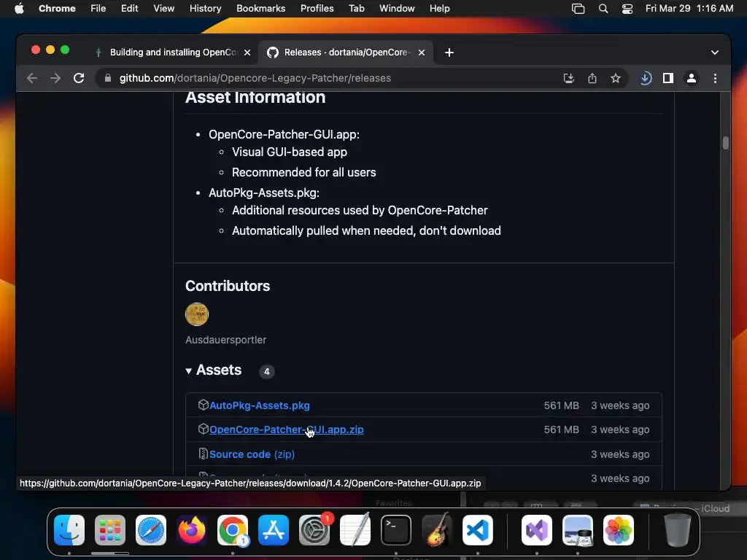Open Trash from the Dock
The height and width of the screenshot is (560, 747).
point(678,530)
